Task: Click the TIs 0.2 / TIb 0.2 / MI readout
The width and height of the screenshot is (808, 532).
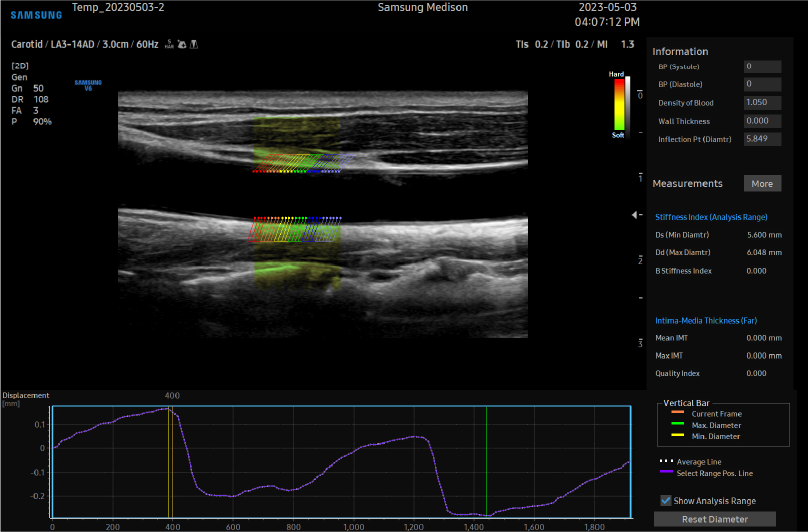Action: point(575,44)
